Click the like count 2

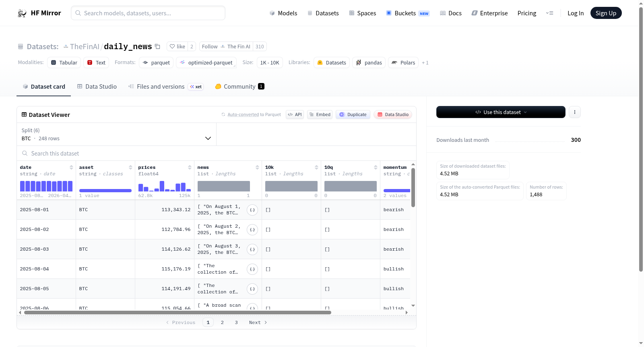[x=192, y=47]
